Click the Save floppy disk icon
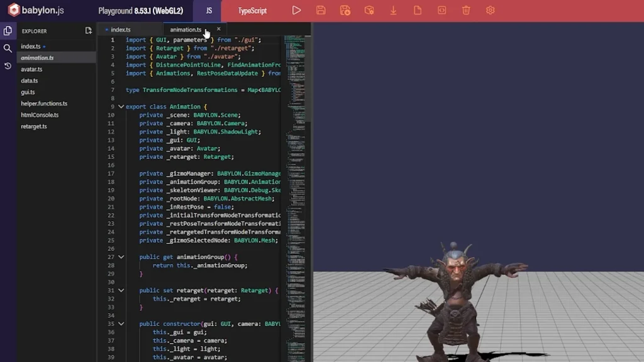 [x=321, y=11]
